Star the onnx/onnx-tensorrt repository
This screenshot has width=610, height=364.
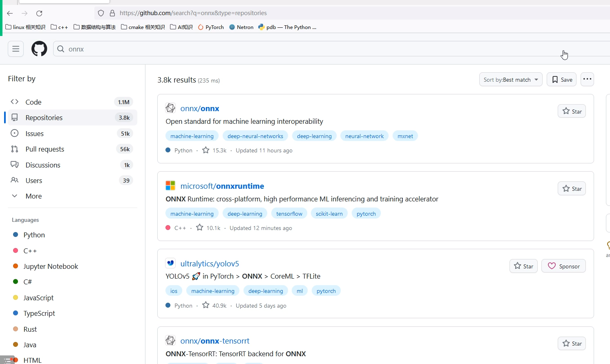[x=572, y=343]
